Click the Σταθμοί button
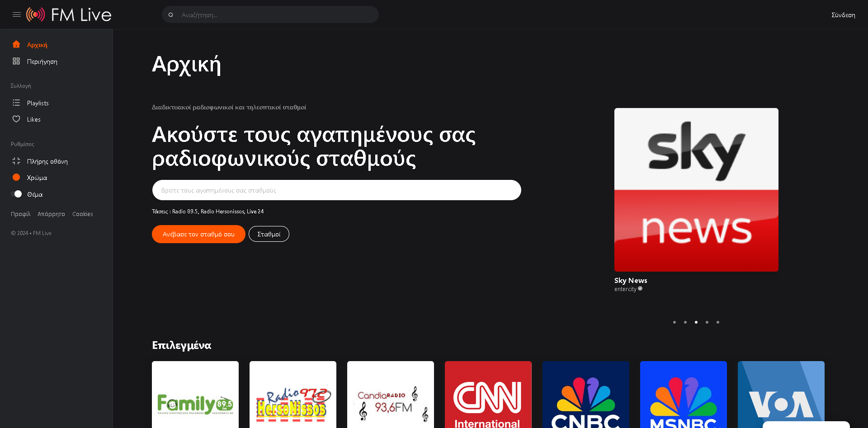 pyautogui.click(x=269, y=234)
